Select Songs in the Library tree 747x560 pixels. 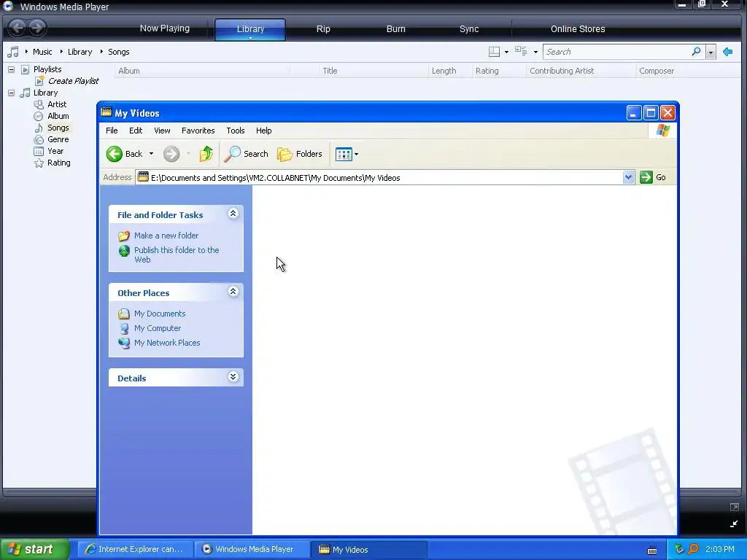58,128
